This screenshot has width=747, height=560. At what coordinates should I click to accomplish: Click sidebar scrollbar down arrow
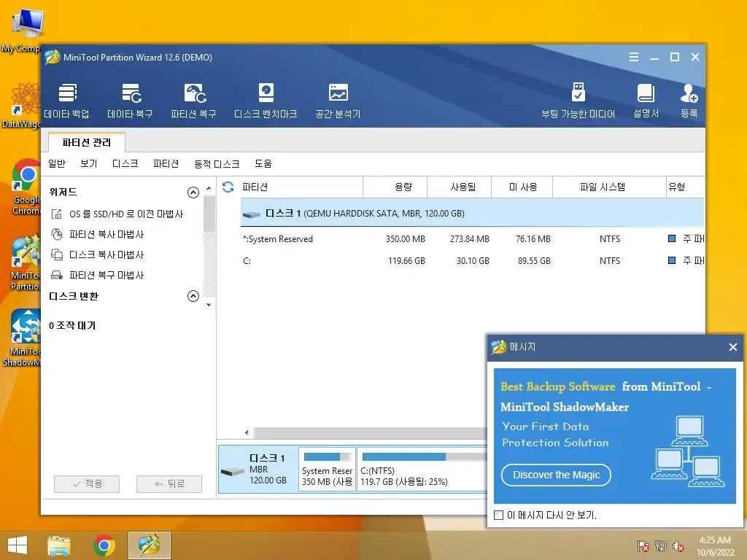[x=209, y=305]
